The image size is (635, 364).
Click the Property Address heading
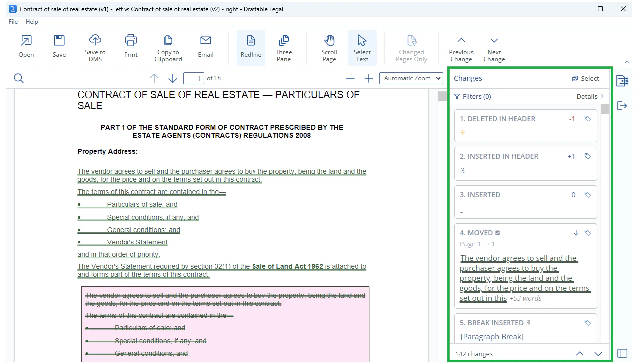point(108,151)
